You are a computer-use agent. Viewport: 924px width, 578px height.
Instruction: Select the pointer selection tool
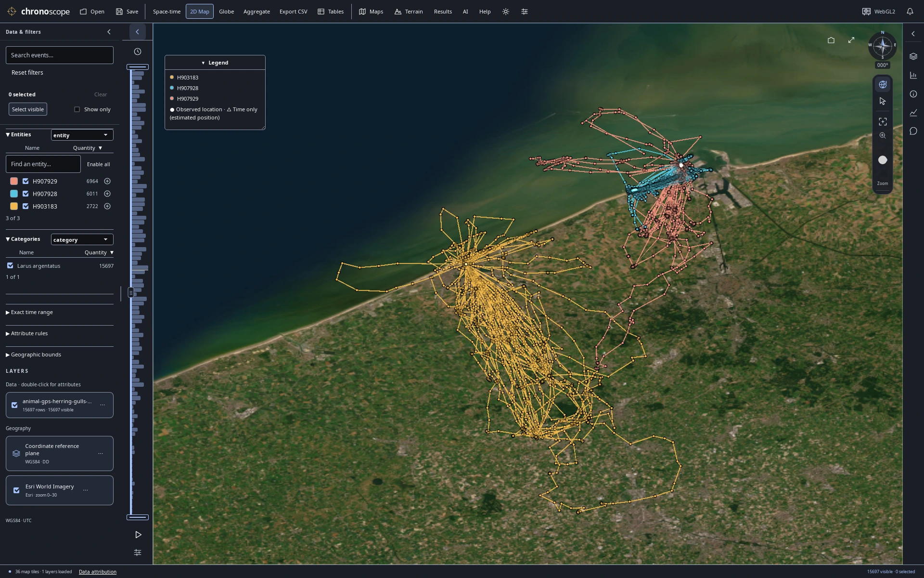pyautogui.click(x=883, y=101)
